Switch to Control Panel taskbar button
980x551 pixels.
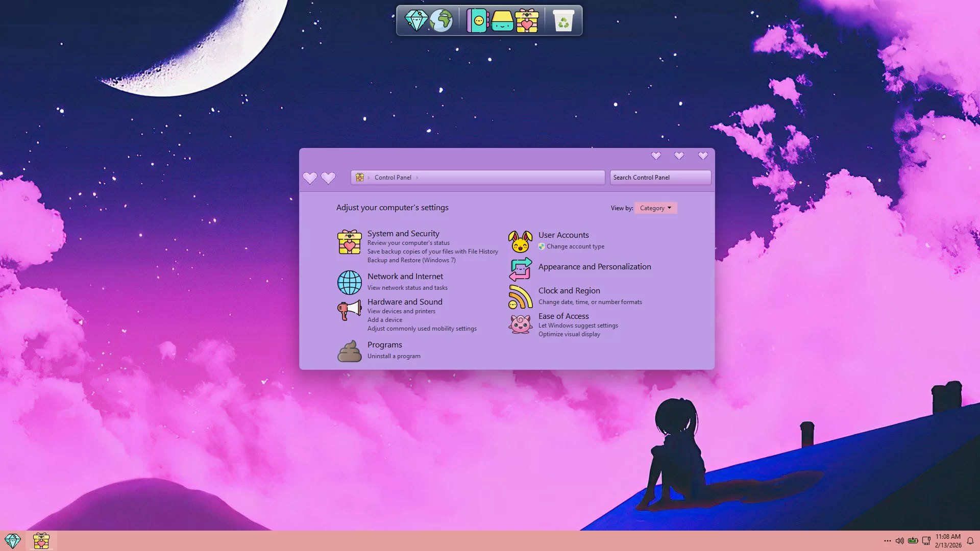click(x=41, y=541)
